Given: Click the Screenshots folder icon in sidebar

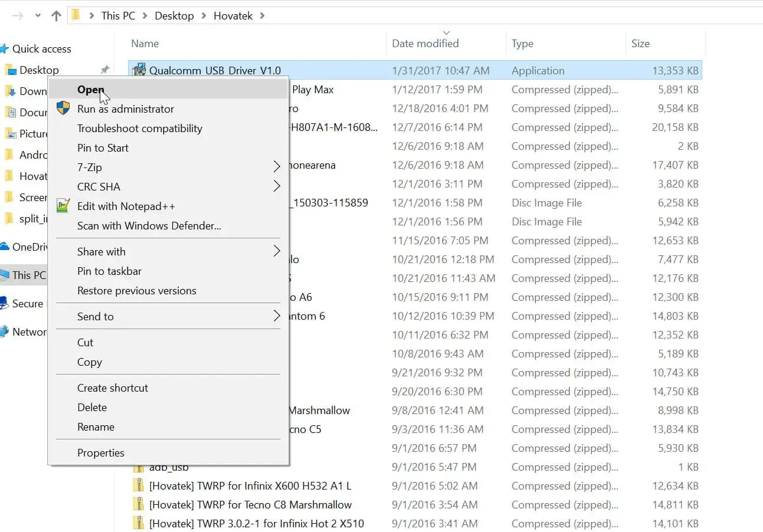Looking at the screenshot, I should click(9, 198).
